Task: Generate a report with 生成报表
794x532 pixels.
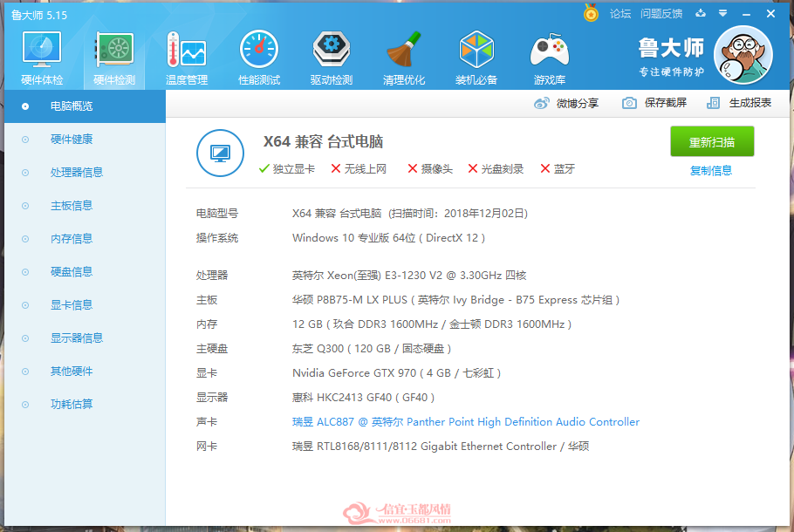Action: click(x=739, y=103)
